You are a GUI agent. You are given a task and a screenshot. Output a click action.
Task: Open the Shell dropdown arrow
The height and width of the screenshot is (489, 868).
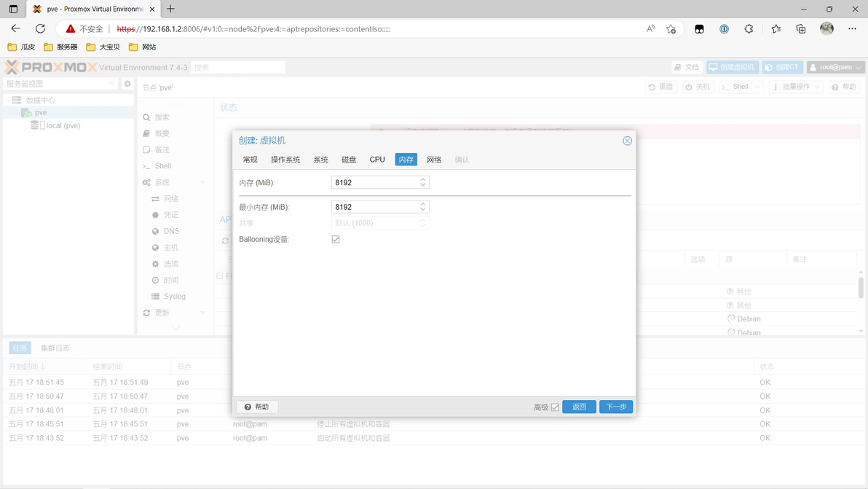pos(757,87)
